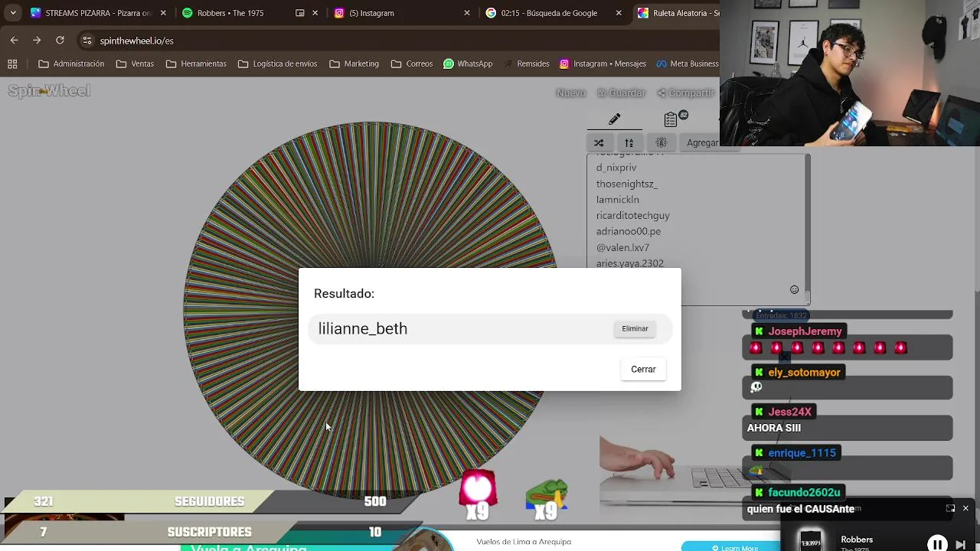
Task: Open Instagram • Mensajes bookmark
Action: tap(603, 64)
